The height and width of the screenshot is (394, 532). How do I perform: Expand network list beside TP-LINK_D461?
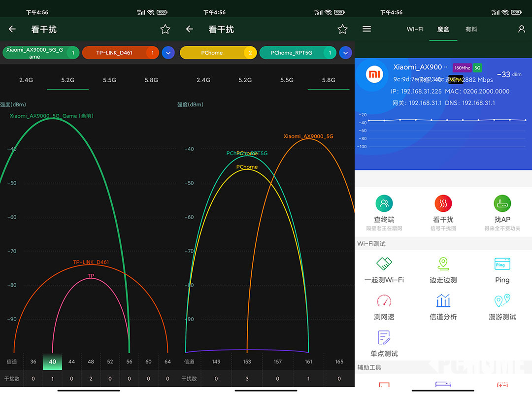coord(168,53)
